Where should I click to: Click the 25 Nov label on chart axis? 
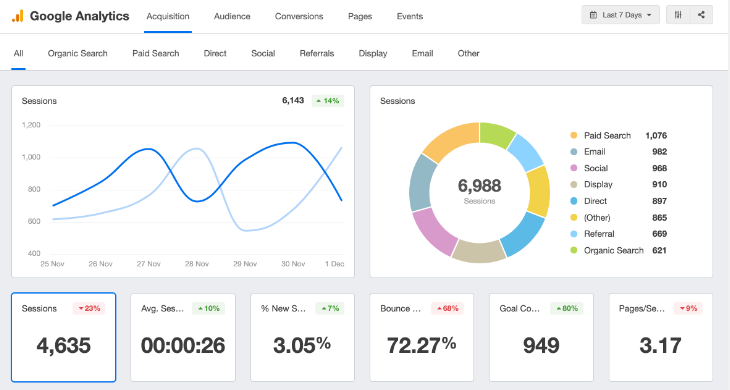point(52,264)
